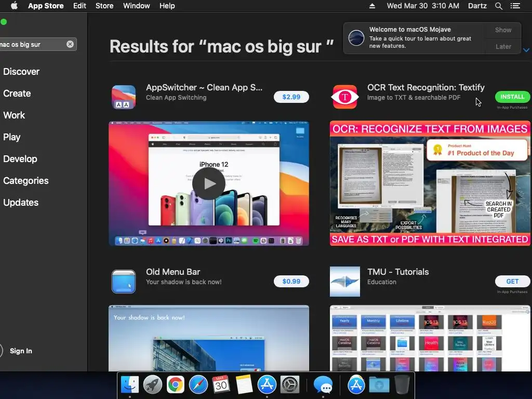Screen dimensions: 532x399
Task: Open the AppSwitcher app icon
Action: coord(124,97)
